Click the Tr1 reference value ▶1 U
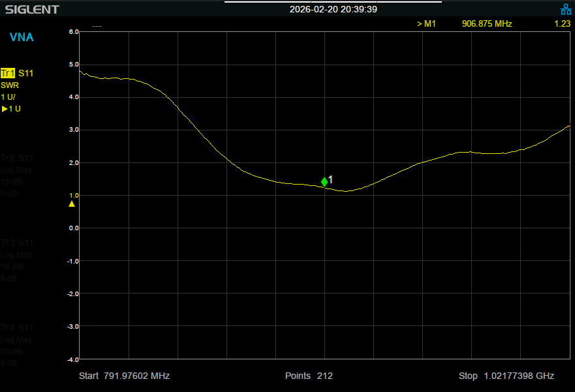The width and height of the screenshot is (575, 392). click(x=11, y=109)
